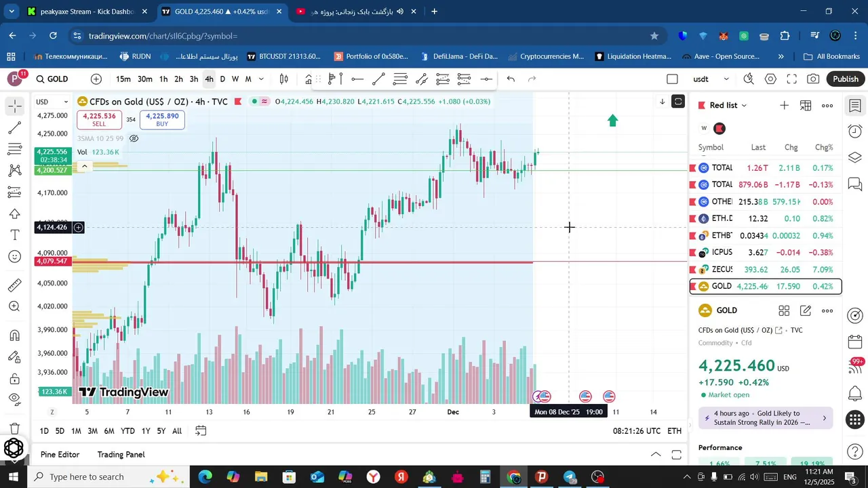Hide all drawings with eye icon
The height and width of the screenshot is (488, 868).
(15, 400)
